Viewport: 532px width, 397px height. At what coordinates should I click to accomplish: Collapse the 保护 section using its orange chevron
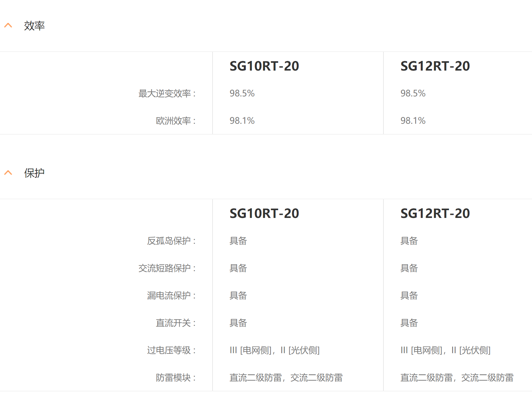pos(8,173)
